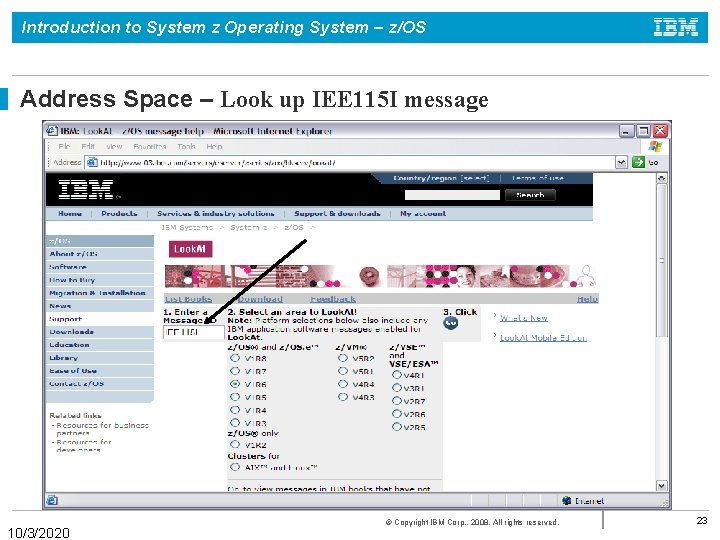Click the green Go arrow icon
This screenshot has height=540, width=720.
638,162
